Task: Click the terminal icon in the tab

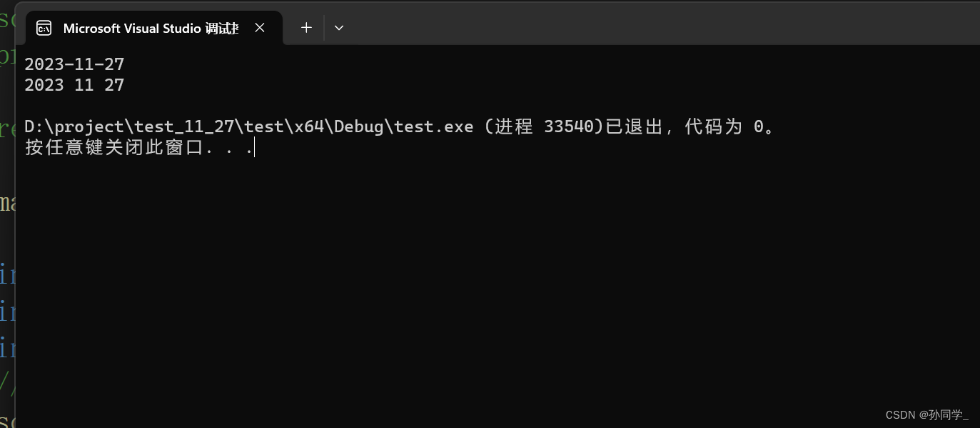Action: tap(44, 28)
